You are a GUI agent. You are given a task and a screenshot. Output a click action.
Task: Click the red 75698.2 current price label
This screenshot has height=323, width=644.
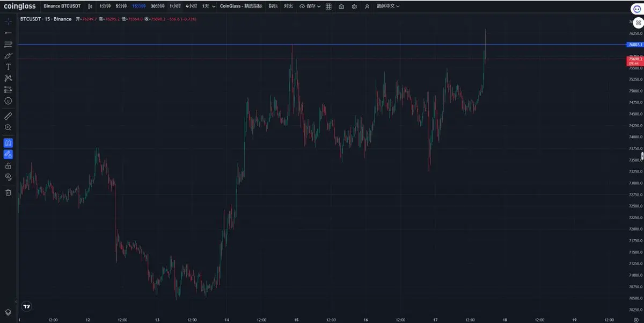tap(634, 61)
